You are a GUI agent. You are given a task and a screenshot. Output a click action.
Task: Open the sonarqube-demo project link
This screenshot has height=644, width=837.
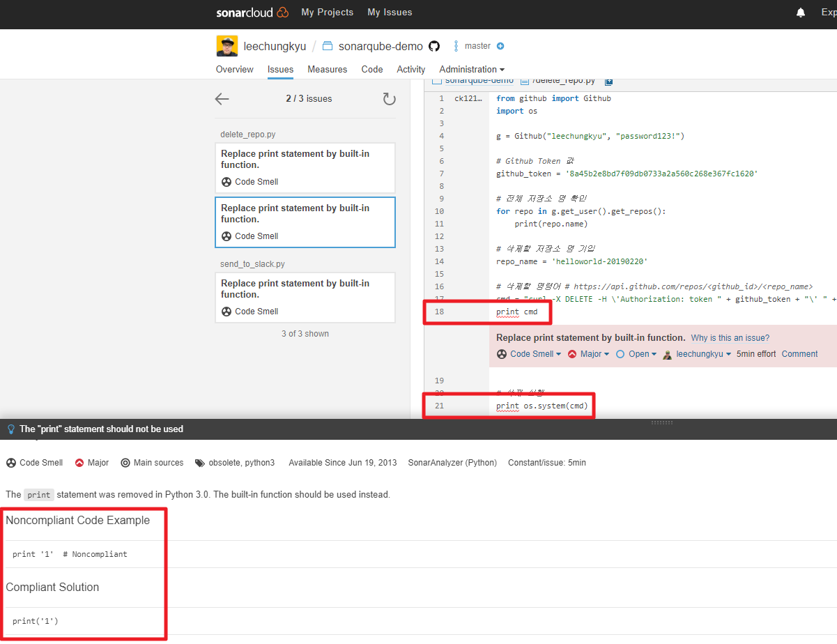tap(381, 46)
